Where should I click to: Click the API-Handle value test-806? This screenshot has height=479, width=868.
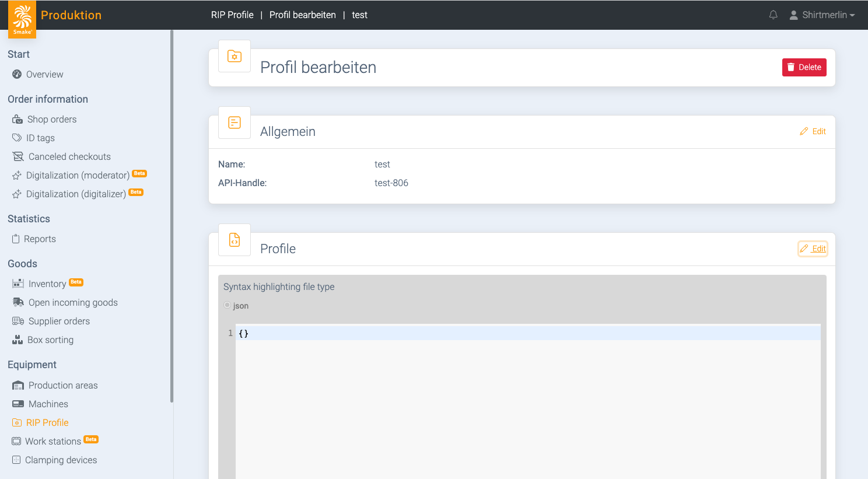coord(391,183)
